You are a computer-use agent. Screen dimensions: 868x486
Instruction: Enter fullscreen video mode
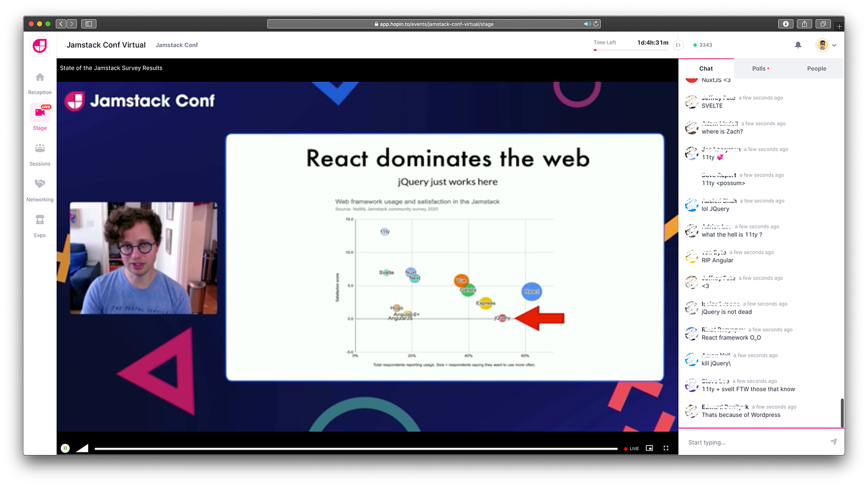(666, 448)
